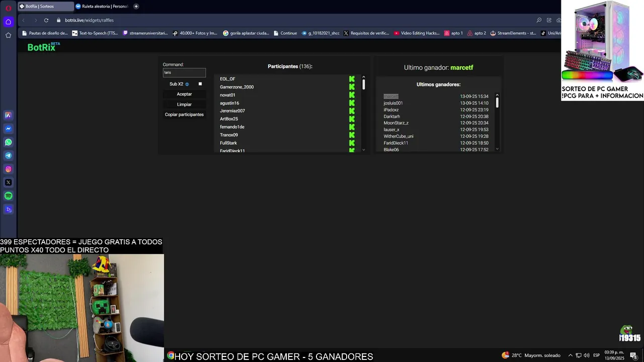Open Instagram in the Opera sidebar

point(8,169)
